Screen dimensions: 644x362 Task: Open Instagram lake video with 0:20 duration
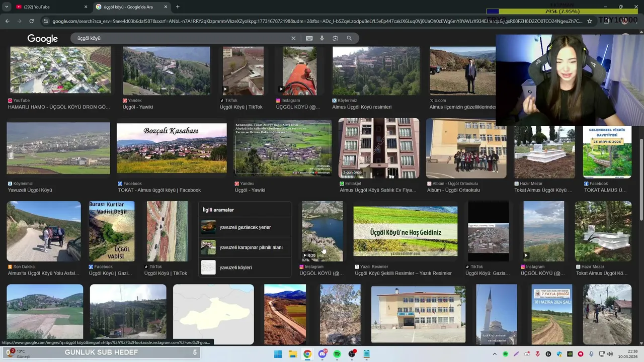323,231
